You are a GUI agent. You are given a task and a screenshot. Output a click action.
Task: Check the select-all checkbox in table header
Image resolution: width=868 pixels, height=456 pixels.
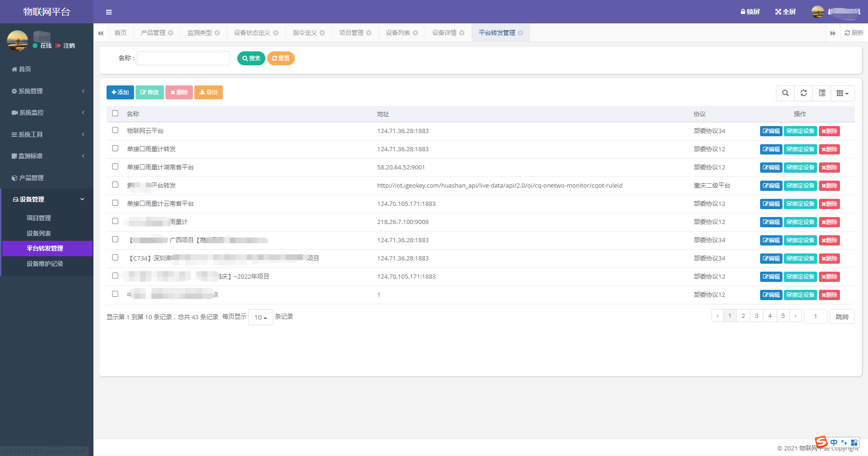point(115,113)
